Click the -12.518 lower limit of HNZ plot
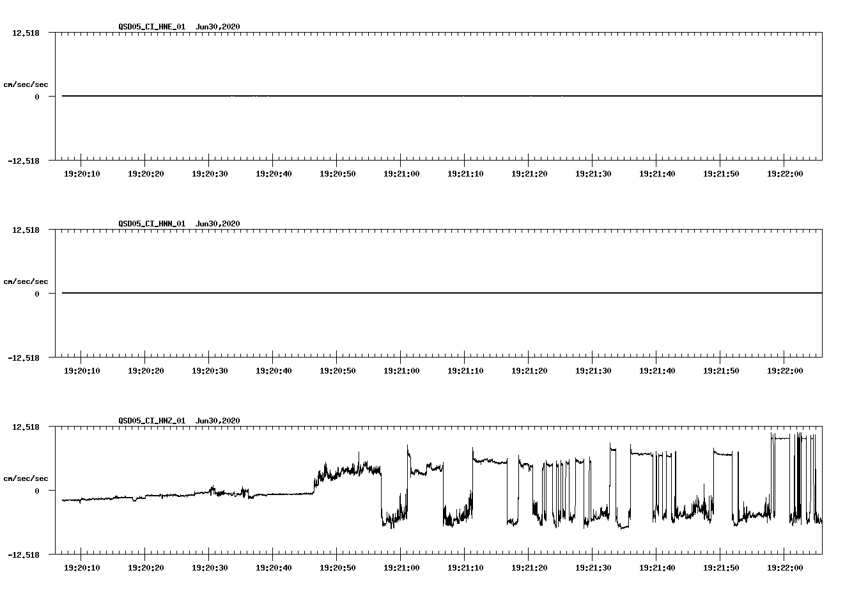Image resolution: width=868 pixels, height=591 pixels. (x=24, y=555)
